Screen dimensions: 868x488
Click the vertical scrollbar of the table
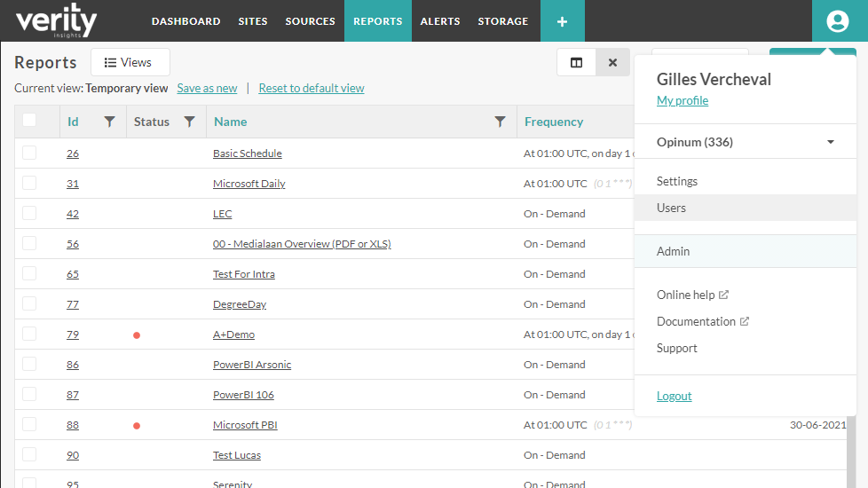[x=851, y=453]
